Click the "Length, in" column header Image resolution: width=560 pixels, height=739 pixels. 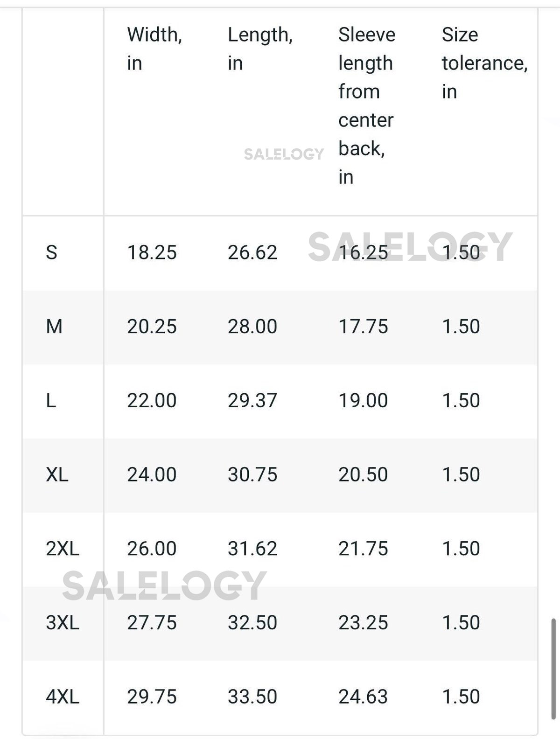260,49
